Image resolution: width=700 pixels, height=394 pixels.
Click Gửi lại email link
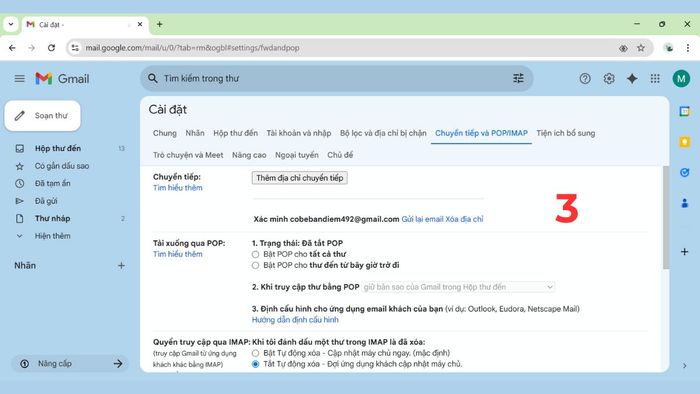(422, 219)
